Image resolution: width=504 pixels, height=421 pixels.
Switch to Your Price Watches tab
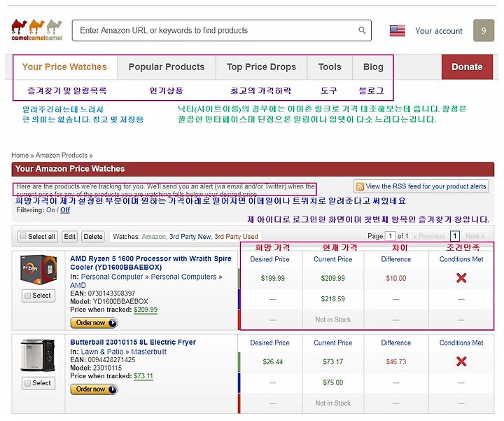[64, 67]
